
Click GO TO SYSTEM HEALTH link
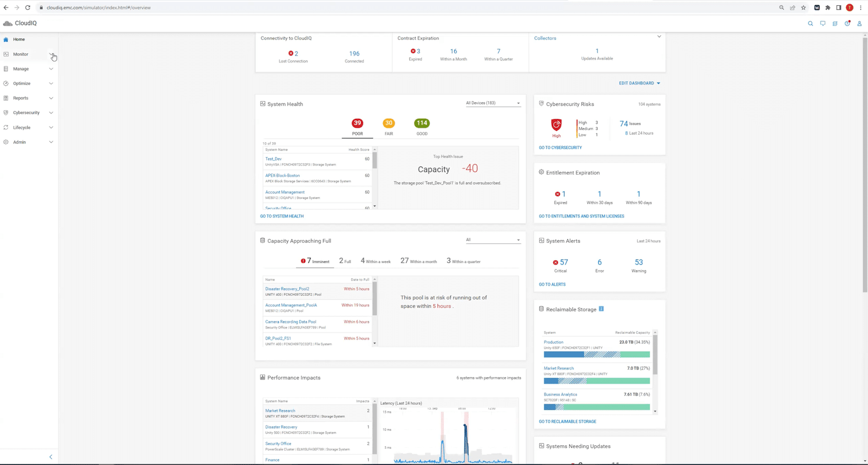282,216
